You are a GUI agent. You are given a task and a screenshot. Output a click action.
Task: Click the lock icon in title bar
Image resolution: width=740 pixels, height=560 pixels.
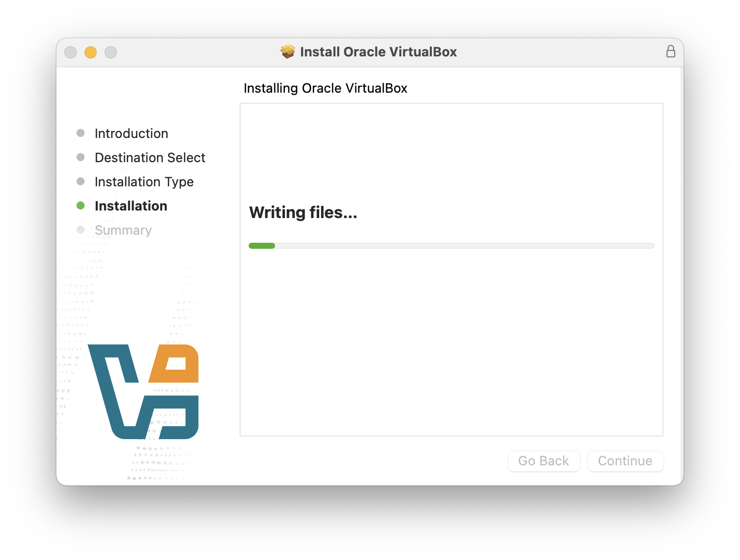point(671,51)
